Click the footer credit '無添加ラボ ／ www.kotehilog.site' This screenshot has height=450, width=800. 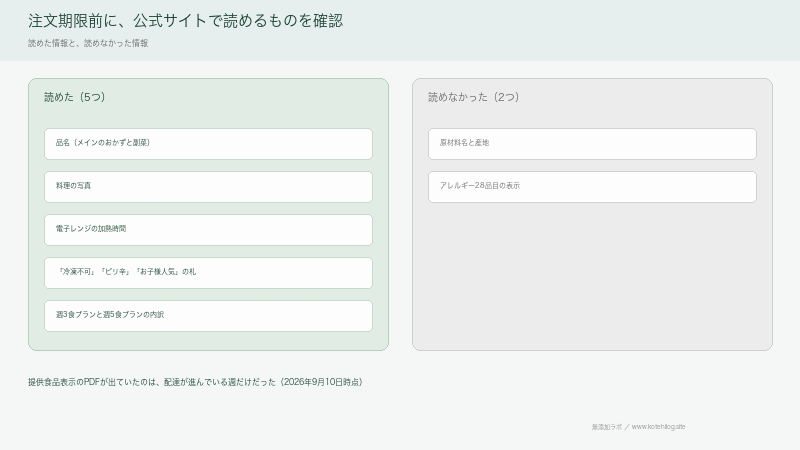tap(638, 427)
